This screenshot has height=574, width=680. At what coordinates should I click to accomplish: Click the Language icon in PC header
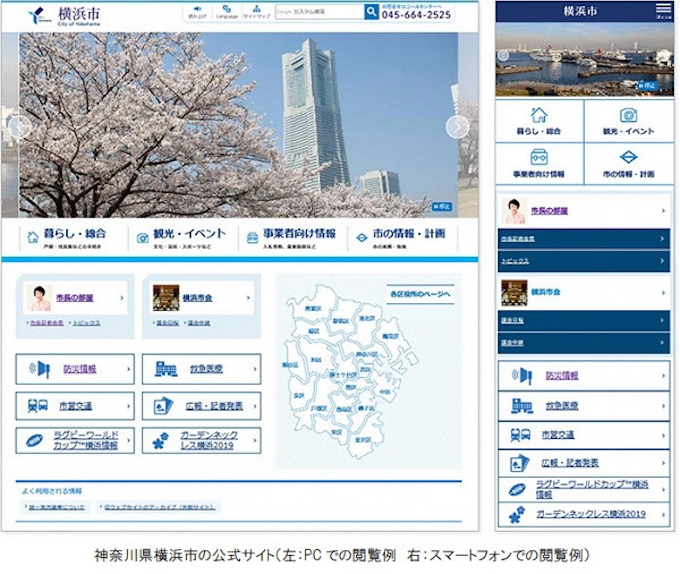[x=226, y=13]
